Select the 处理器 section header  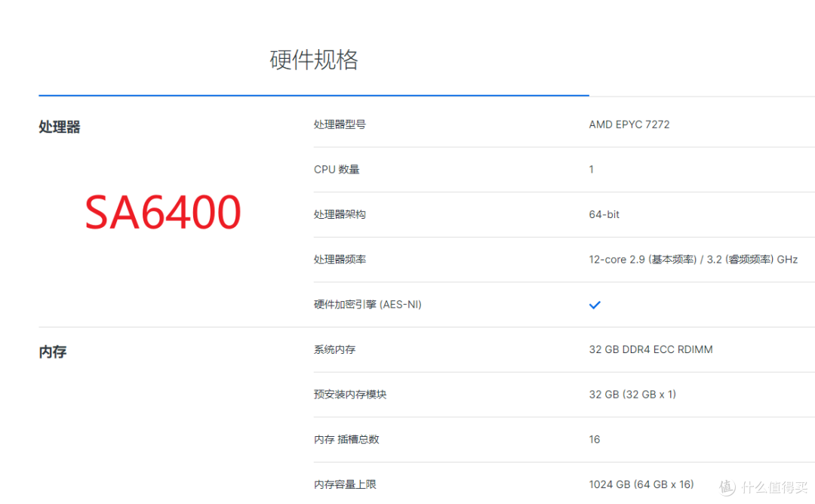point(59,127)
